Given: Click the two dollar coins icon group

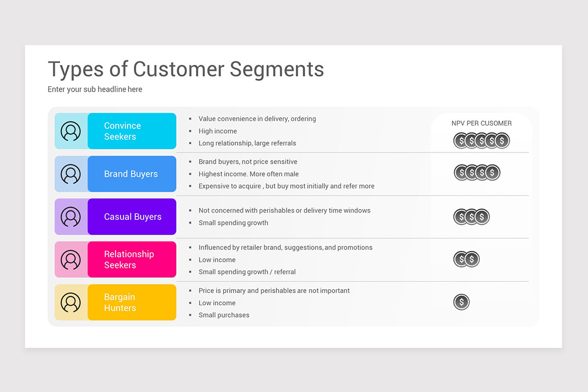Looking at the screenshot, I should [466, 259].
